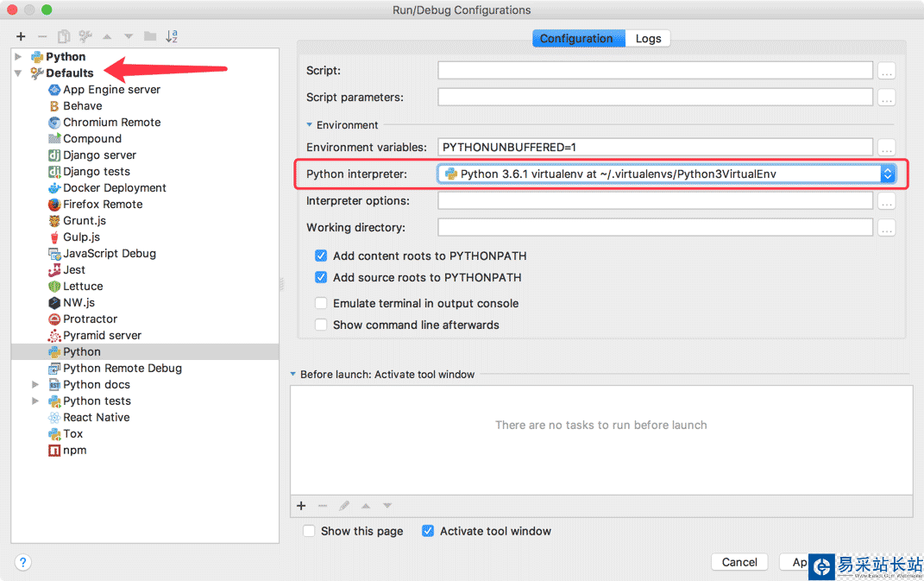Browse for the Script file
This screenshot has height=581, width=924.
click(886, 71)
